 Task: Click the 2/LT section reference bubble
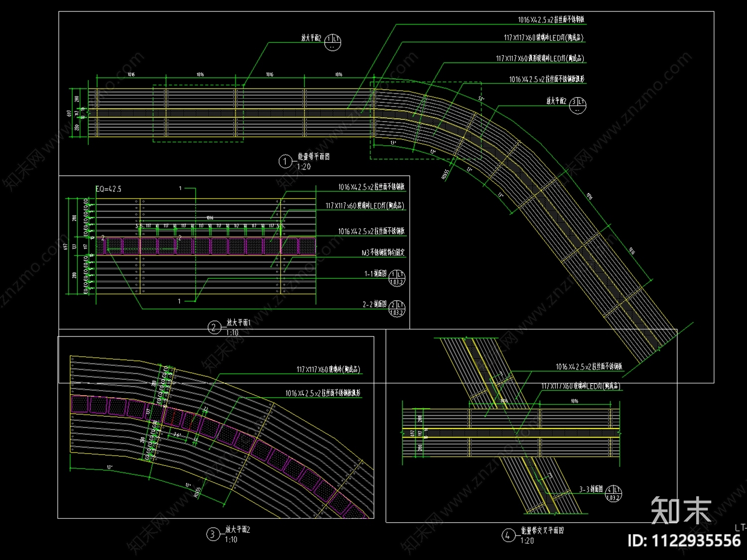397,309
